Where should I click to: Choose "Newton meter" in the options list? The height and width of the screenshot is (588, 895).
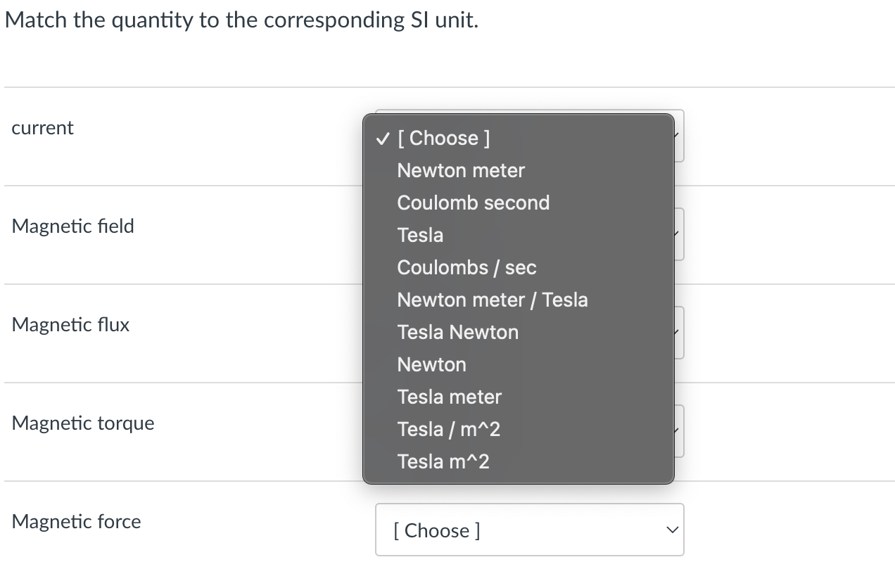point(461,170)
